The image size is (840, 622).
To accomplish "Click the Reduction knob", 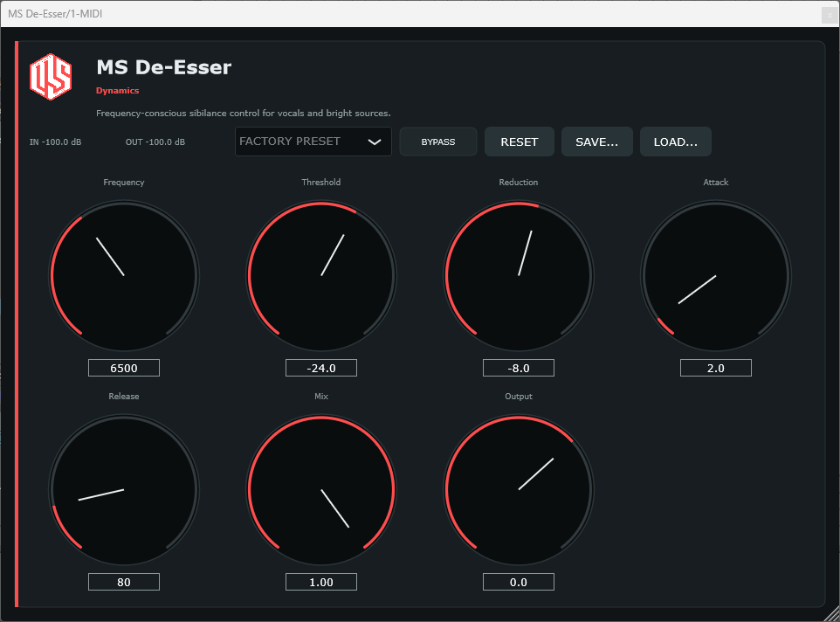I will [x=519, y=275].
